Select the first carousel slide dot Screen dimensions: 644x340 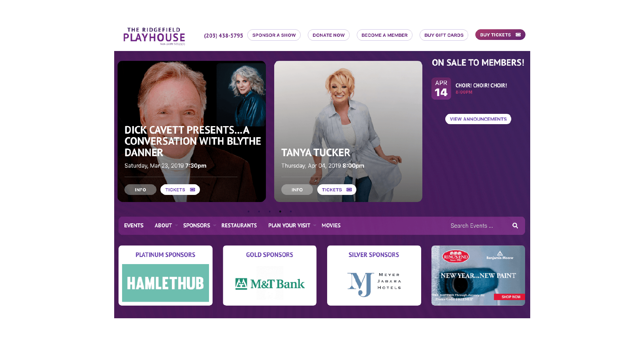[x=249, y=212]
